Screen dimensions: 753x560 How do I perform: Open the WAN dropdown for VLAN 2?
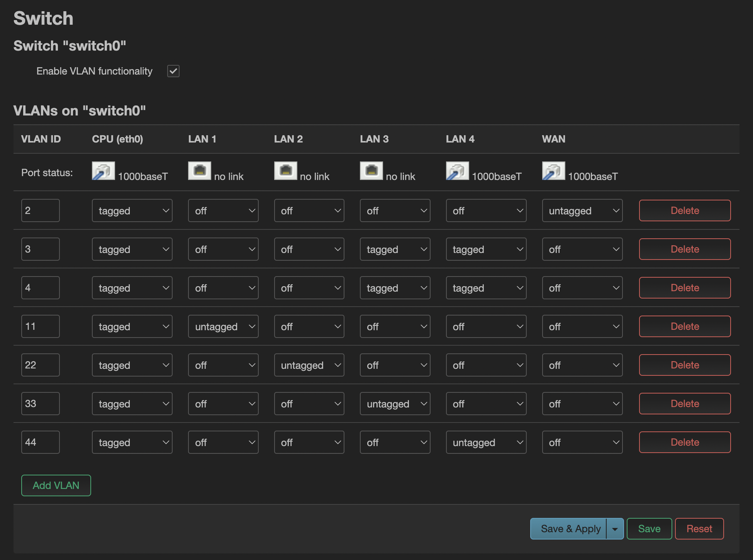(582, 210)
